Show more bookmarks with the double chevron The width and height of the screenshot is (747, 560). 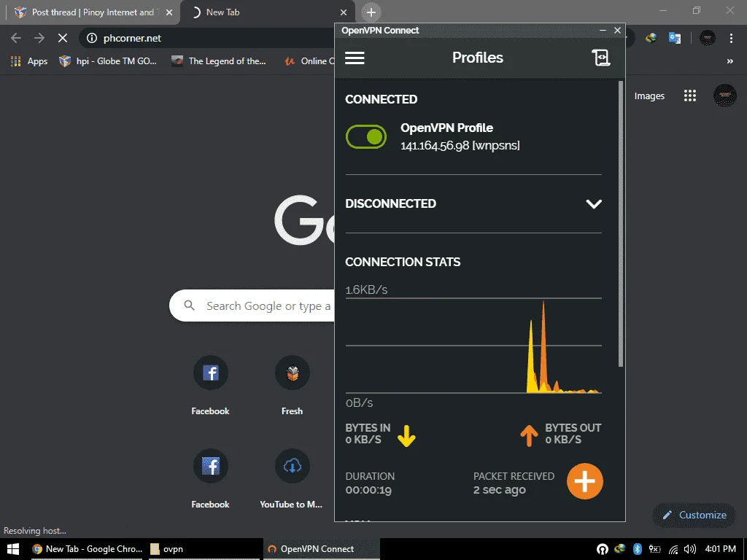click(729, 61)
